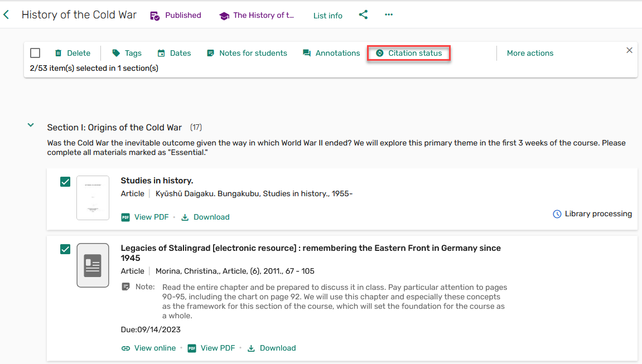The image size is (642, 364).
Task: Click the Library processing clock icon
Action: pyautogui.click(x=557, y=214)
